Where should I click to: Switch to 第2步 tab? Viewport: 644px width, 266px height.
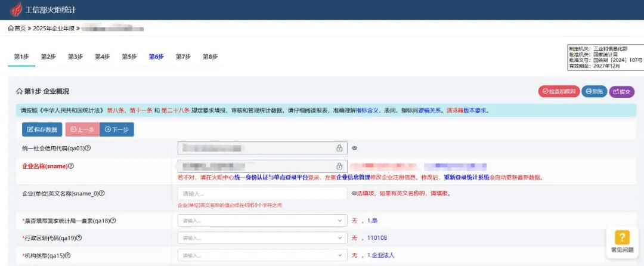tap(48, 57)
